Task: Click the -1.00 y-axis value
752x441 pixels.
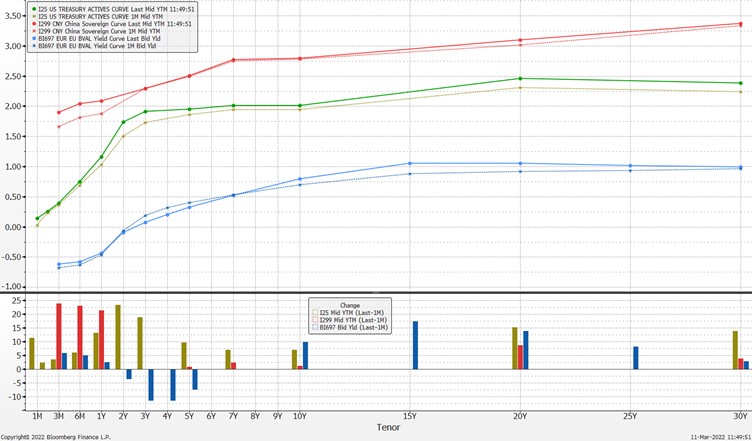Action: 12,287
